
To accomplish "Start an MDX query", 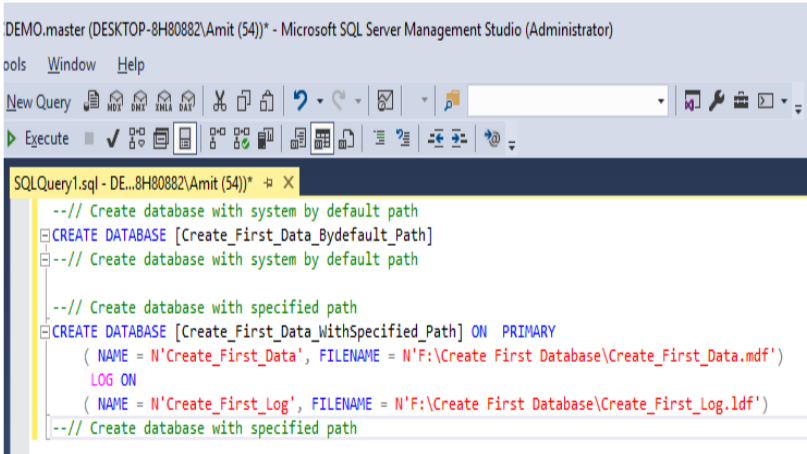I will (x=115, y=101).
